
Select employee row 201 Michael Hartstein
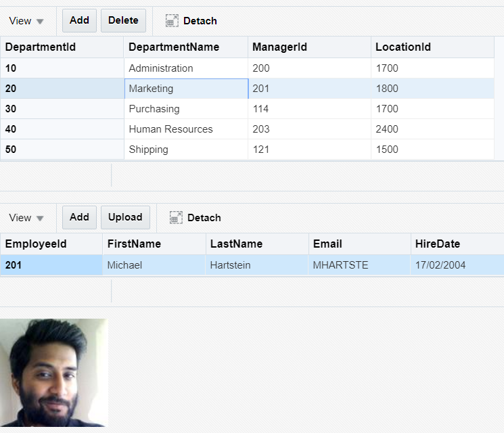(252, 265)
